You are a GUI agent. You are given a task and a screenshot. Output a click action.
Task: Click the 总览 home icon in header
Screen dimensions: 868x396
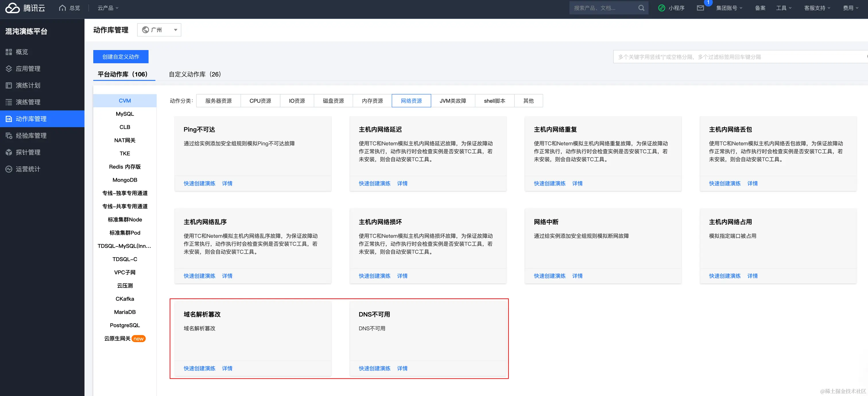click(62, 8)
